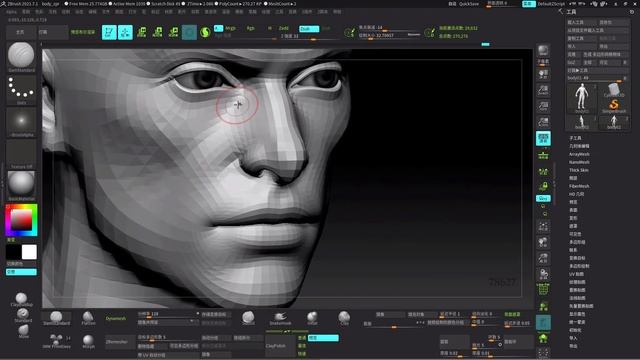Expand the Thick Skin section
The width and height of the screenshot is (640, 360).
(x=579, y=170)
